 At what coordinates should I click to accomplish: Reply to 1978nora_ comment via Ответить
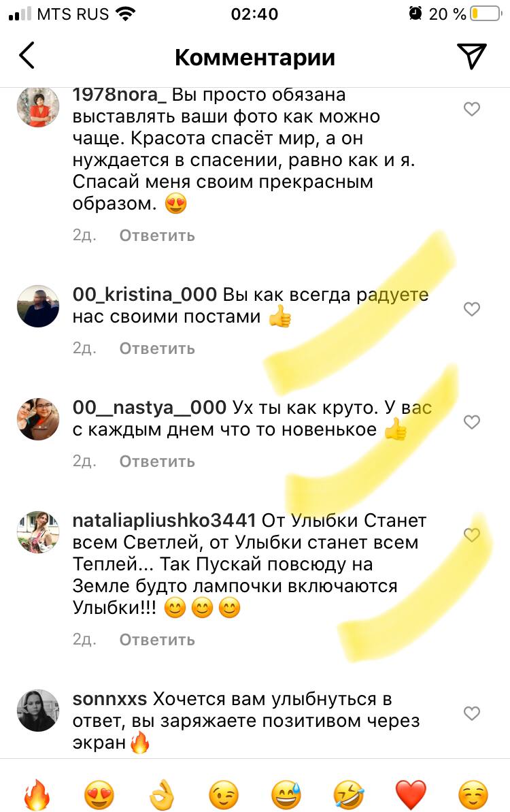click(x=157, y=236)
